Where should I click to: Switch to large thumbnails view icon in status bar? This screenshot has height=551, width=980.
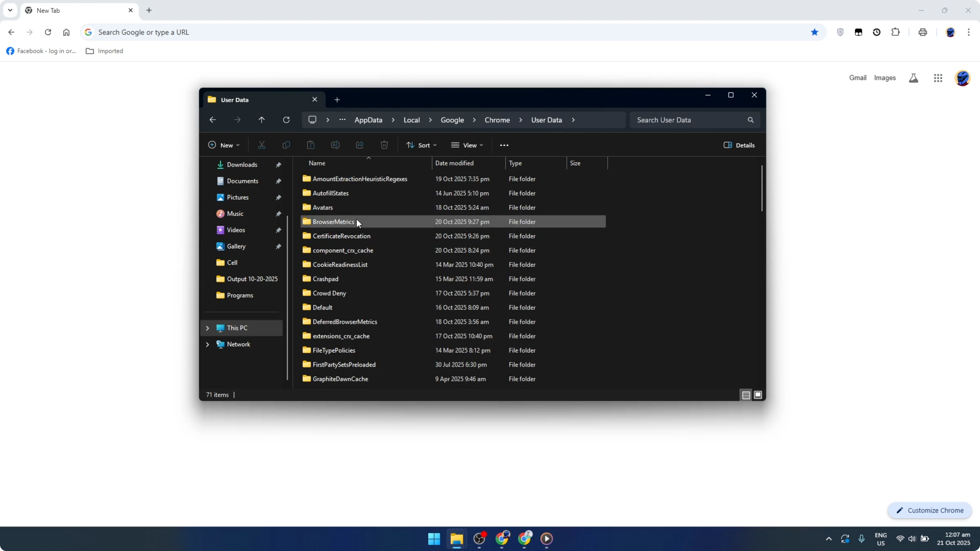coord(758,395)
